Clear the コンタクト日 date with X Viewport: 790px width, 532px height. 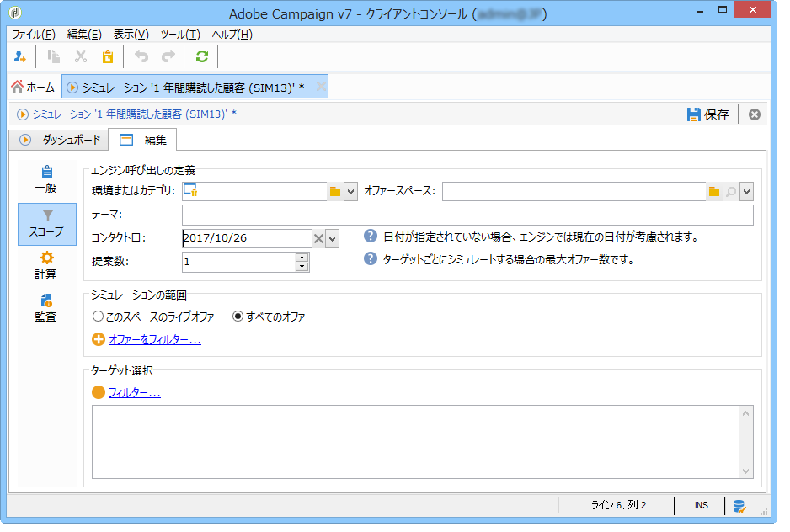click(318, 239)
